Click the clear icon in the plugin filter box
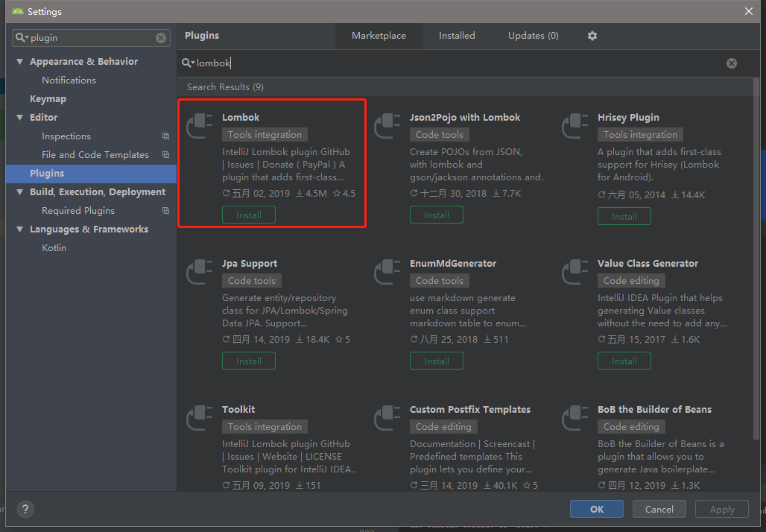This screenshot has width=766, height=532. point(161,37)
